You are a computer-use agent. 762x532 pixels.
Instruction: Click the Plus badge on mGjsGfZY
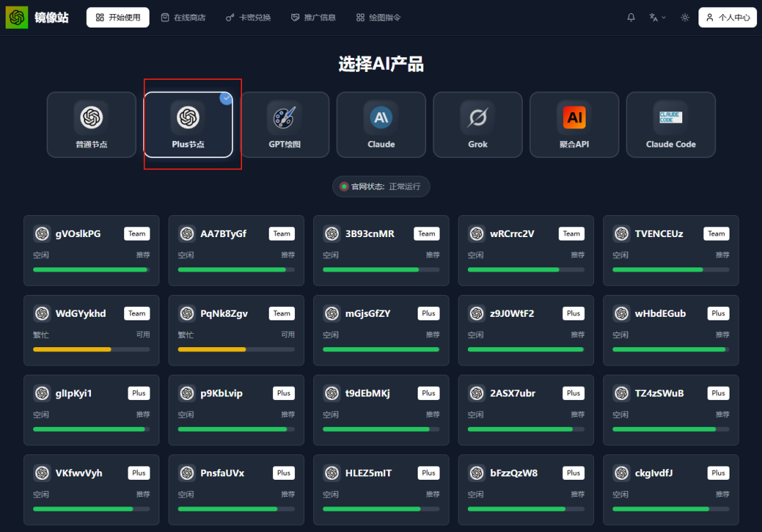pyautogui.click(x=429, y=313)
